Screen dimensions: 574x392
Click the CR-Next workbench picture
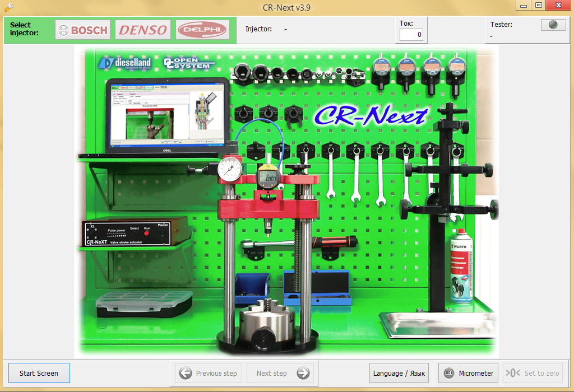point(286,201)
